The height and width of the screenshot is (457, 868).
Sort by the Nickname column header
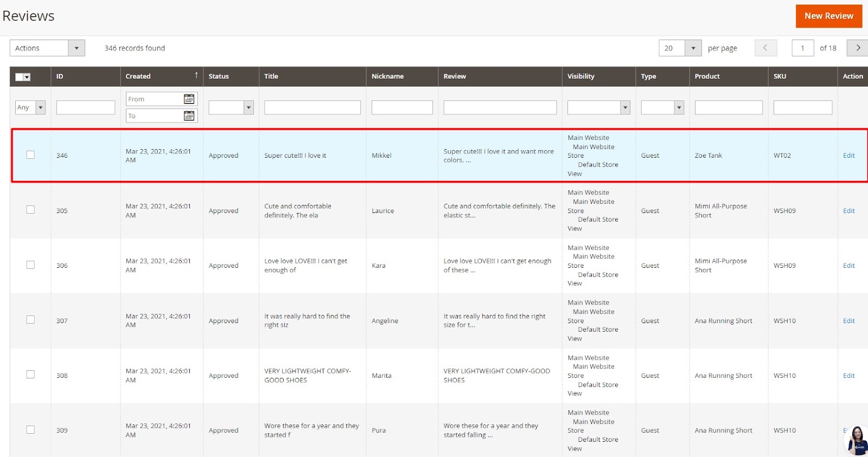tap(387, 76)
